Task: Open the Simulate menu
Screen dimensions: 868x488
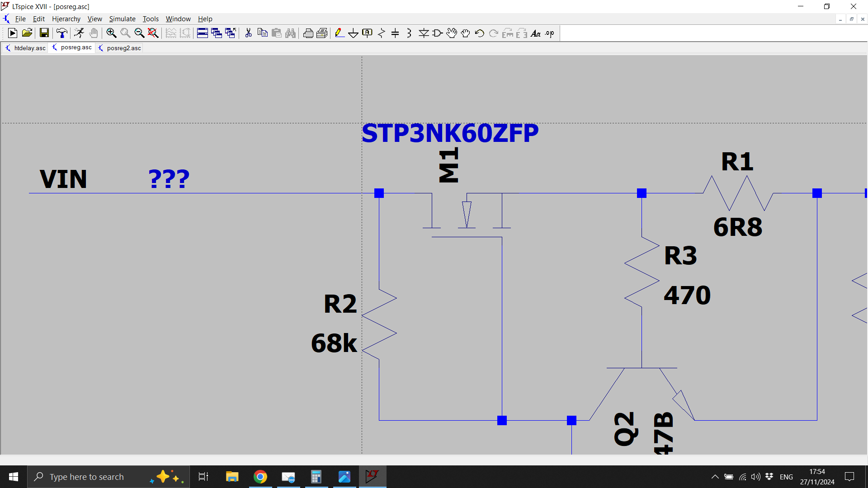Action: tap(122, 19)
